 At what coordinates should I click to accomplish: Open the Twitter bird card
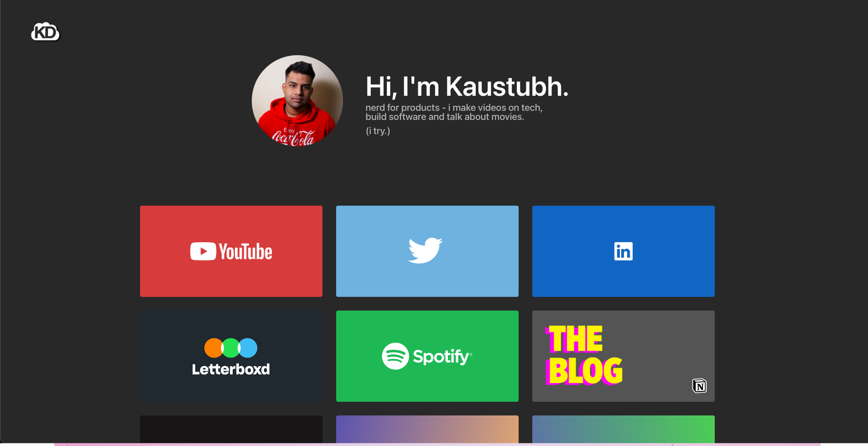pyautogui.click(x=427, y=251)
